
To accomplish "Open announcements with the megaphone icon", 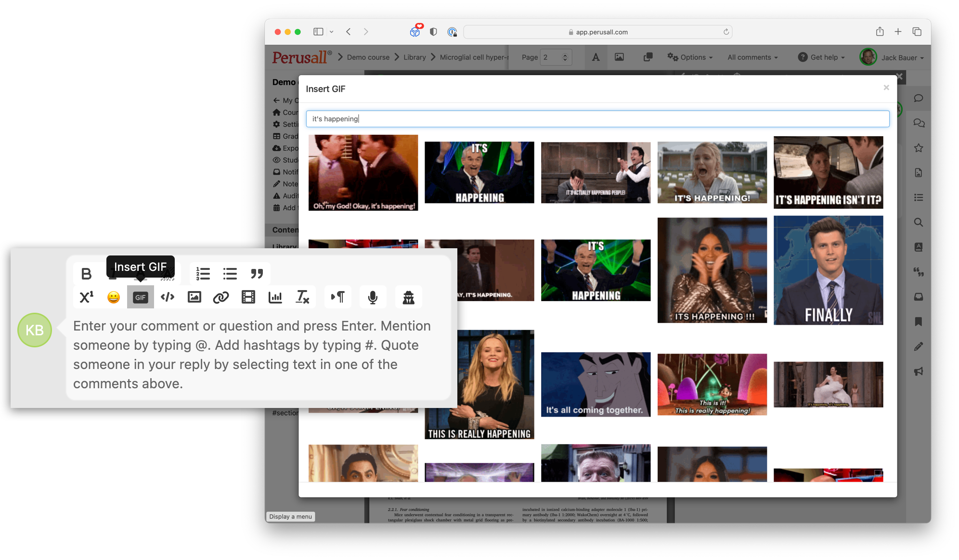I will click(x=919, y=371).
